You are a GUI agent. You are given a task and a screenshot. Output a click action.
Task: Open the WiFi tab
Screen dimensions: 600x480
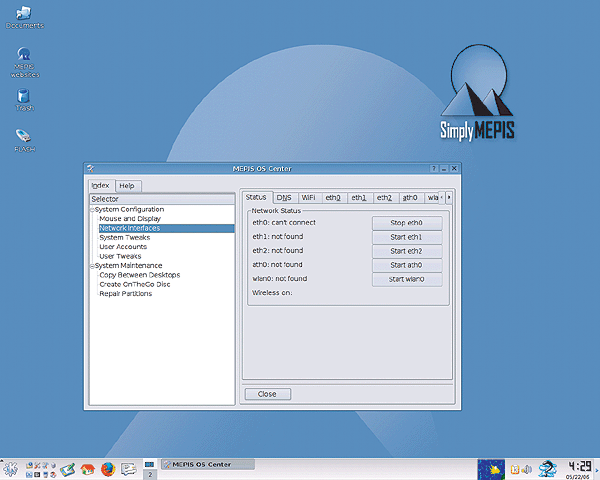click(x=308, y=198)
